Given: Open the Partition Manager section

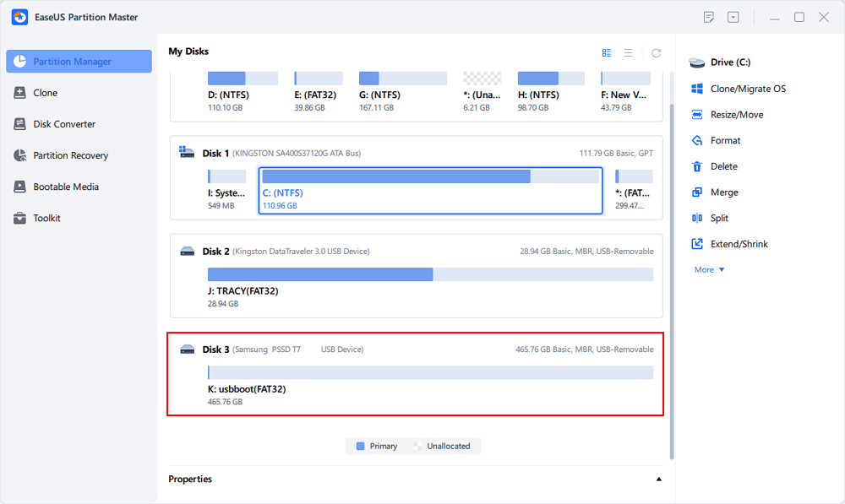Looking at the screenshot, I should click(79, 62).
